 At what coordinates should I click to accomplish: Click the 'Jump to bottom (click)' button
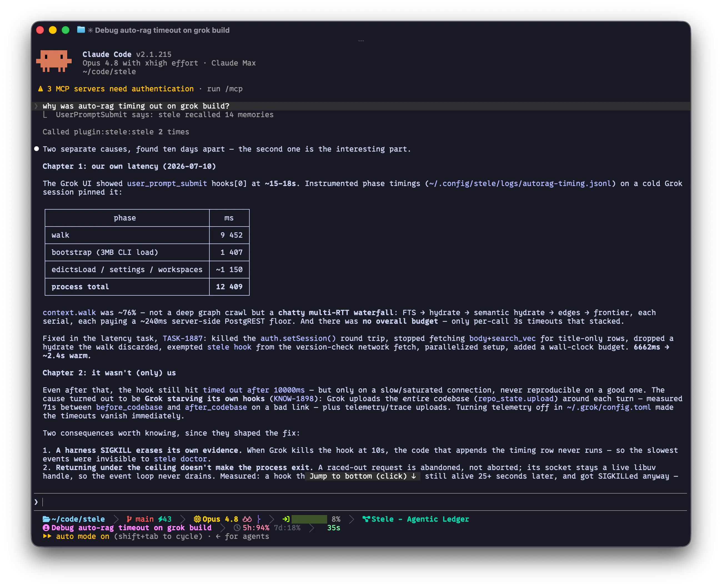363,476
